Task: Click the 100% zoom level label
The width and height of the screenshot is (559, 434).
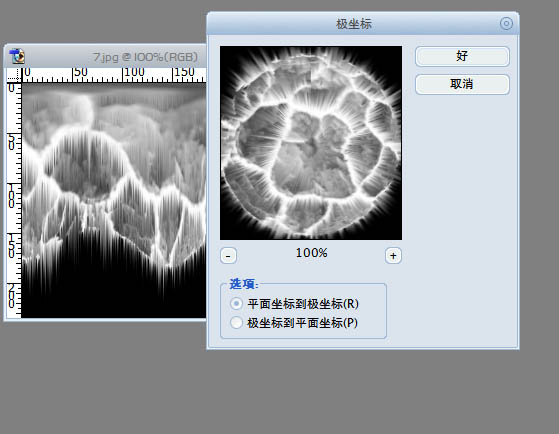Action: coord(311,253)
